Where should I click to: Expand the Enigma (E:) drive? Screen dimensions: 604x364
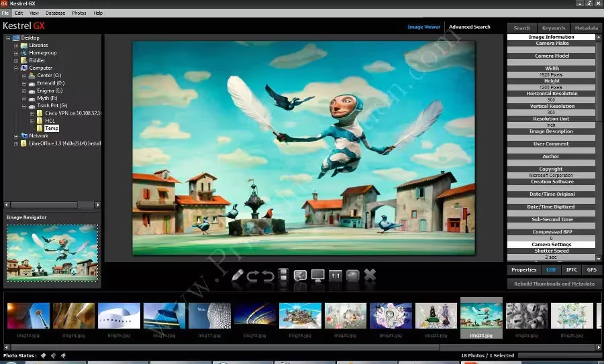click(x=24, y=90)
